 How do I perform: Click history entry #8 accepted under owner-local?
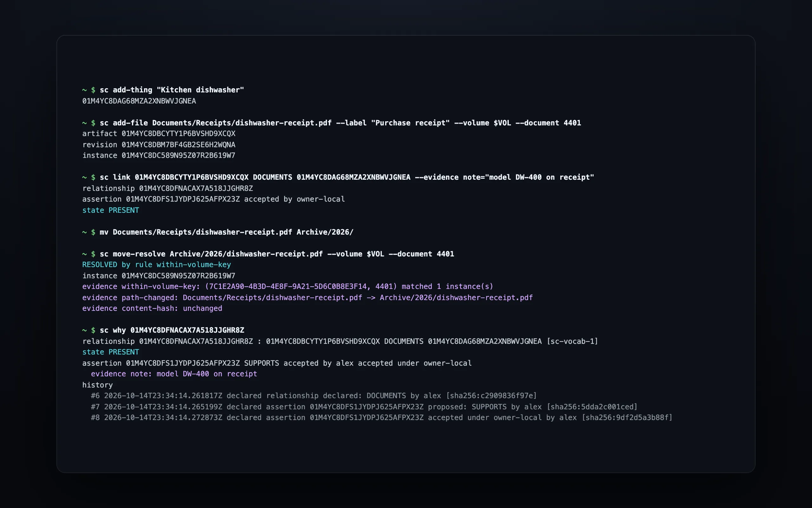382,418
